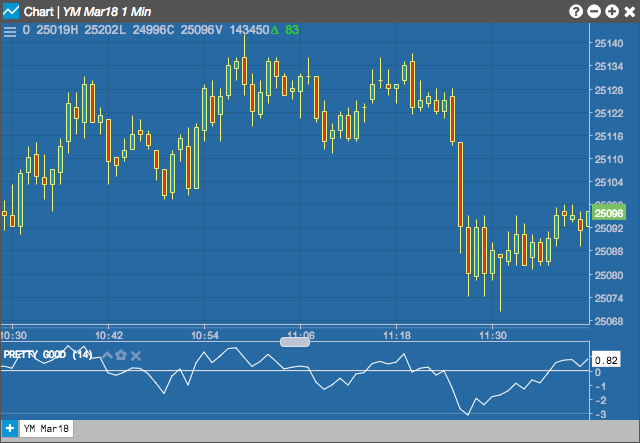Image resolution: width=640 pixels, height=443 pixels.
Task: Click the help question mark icon
Action: 576,11
